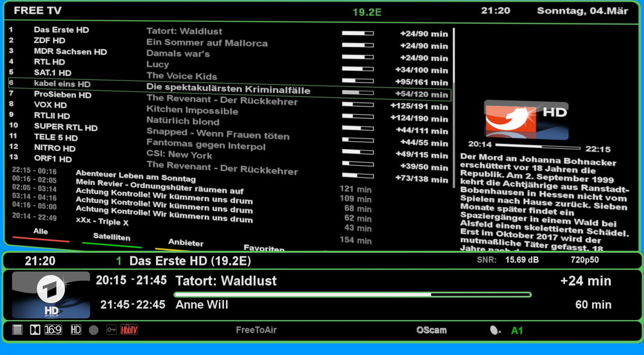Click the Dolby audio icon

point(35,330)
